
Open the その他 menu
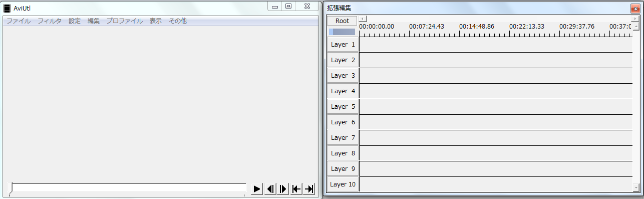(x=178, y=21)
